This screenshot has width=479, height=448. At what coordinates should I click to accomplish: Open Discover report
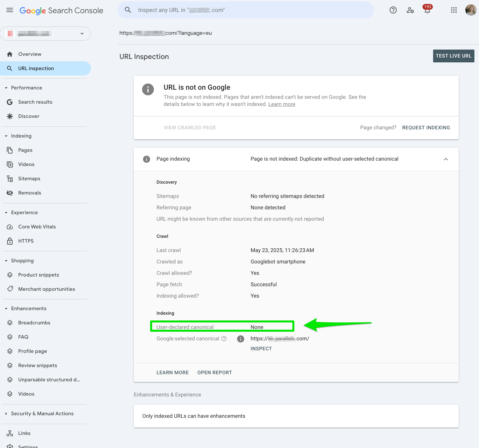tap(29, 116)
